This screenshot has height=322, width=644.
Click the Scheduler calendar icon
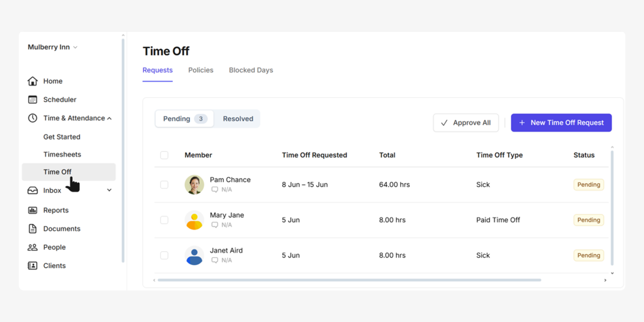[x=33, y=100]
